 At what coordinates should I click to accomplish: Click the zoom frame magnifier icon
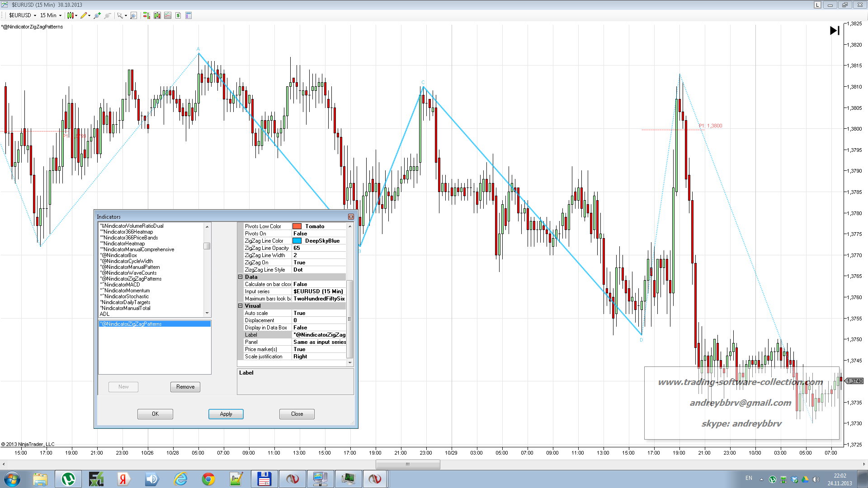click(133, 15)
